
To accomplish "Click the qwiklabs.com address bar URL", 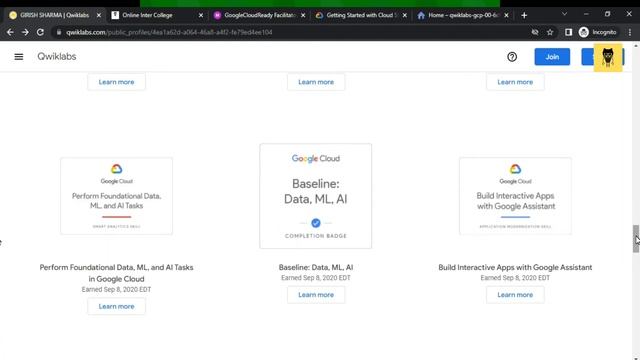I will pos(169,32).
